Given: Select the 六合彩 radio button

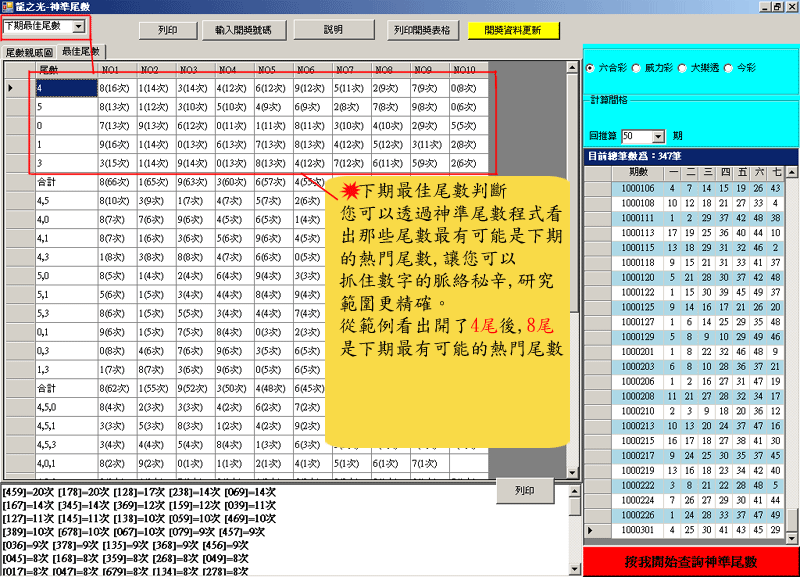Looking at the screenshot, I should [590, 68].
